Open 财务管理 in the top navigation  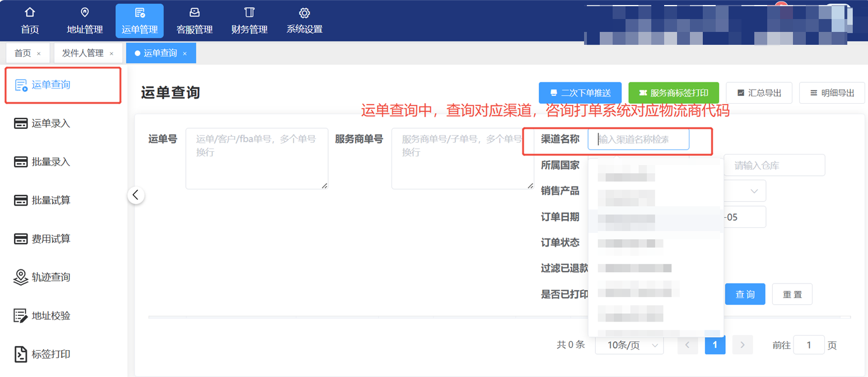point(249,21)
